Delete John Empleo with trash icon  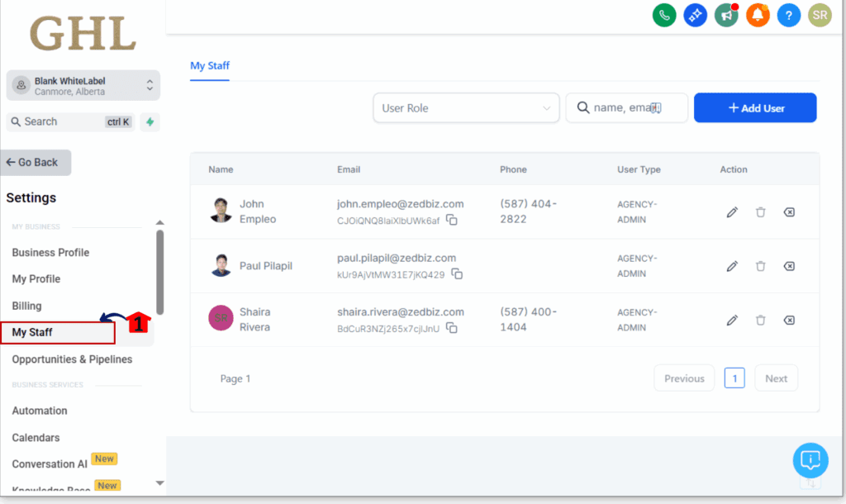[x=760, y=212]
